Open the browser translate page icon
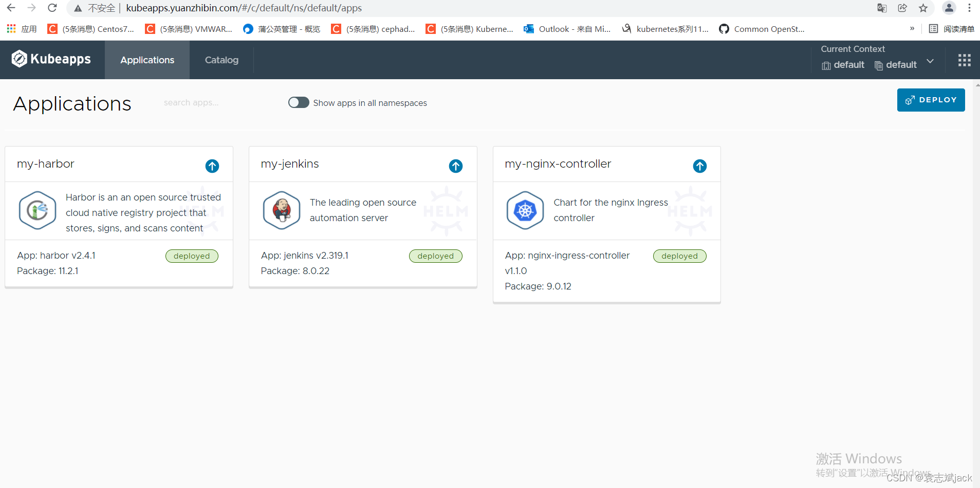 coord(882,8)
